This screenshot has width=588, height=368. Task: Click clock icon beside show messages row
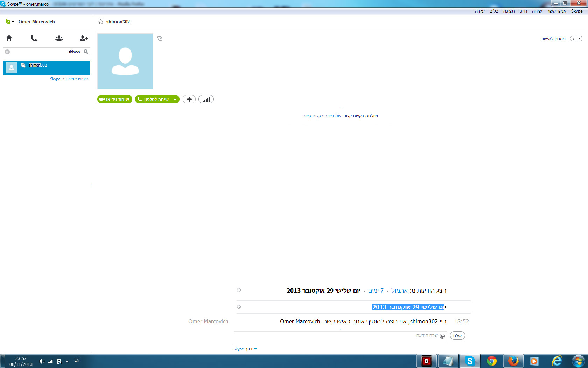tap(239, 290)
